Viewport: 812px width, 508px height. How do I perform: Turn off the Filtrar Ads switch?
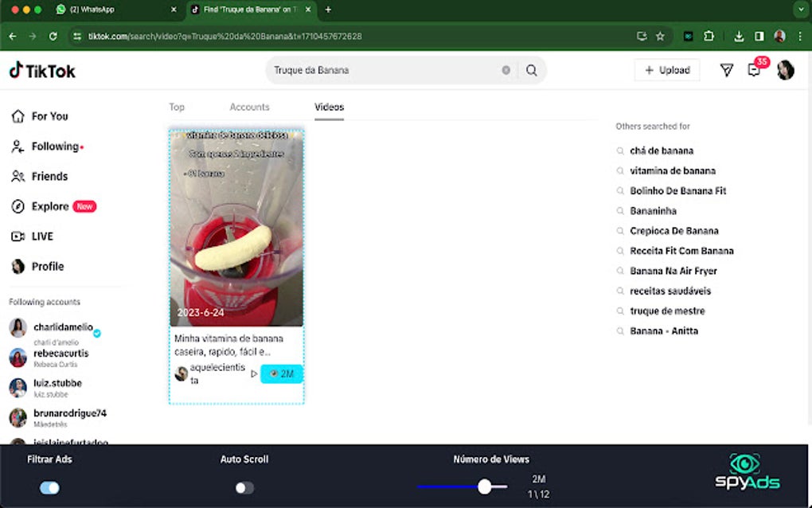[49, 488]
